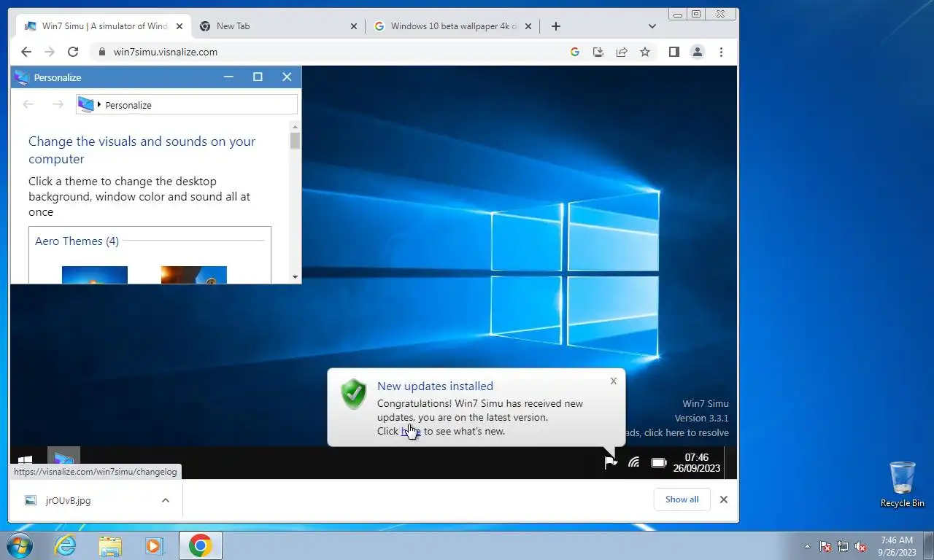View site information lock icon
This screenshot has width=934, height=560.
pyautogui.click(x=101, y=52)
